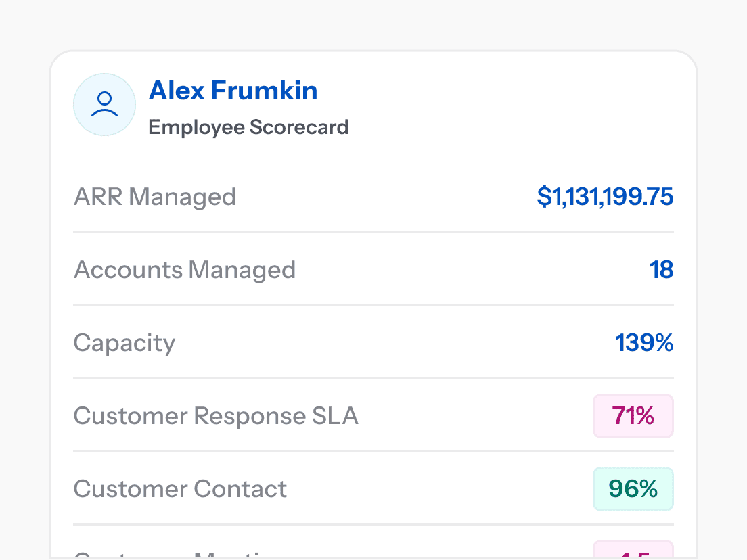This screenshot has width=747, height=560.
Task: Click the $1,131,199.75 ARR value
Action: tap(605, 197)
